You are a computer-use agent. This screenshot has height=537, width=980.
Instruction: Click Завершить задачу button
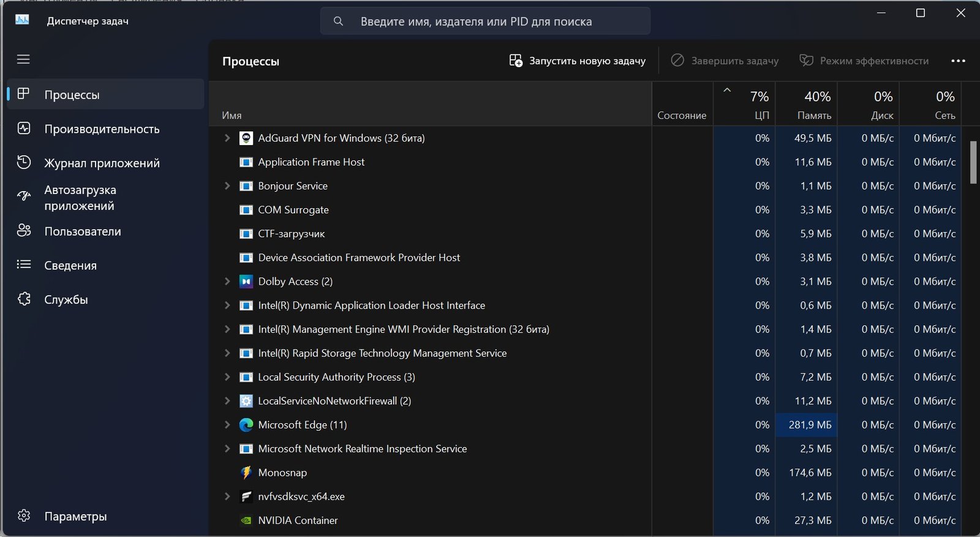[x=725, y=61]
